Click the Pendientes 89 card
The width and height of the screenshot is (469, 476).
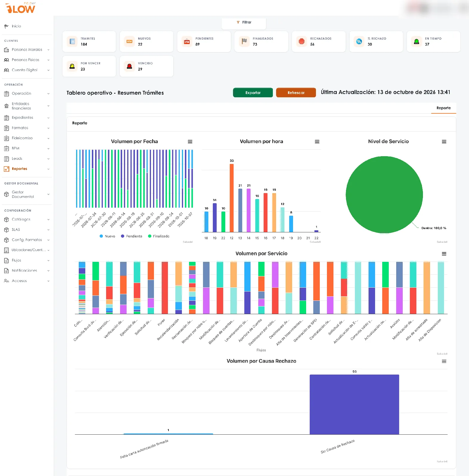204,42
